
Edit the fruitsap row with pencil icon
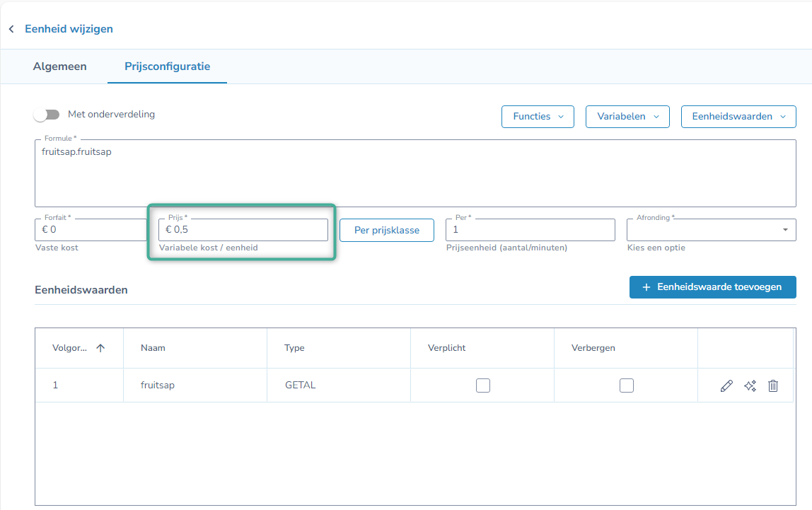tap(726, 386)
